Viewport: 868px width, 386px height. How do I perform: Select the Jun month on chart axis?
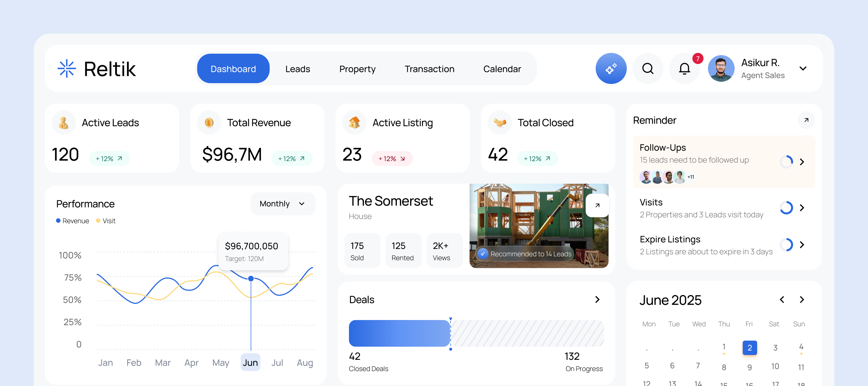[x=250, y=362]
